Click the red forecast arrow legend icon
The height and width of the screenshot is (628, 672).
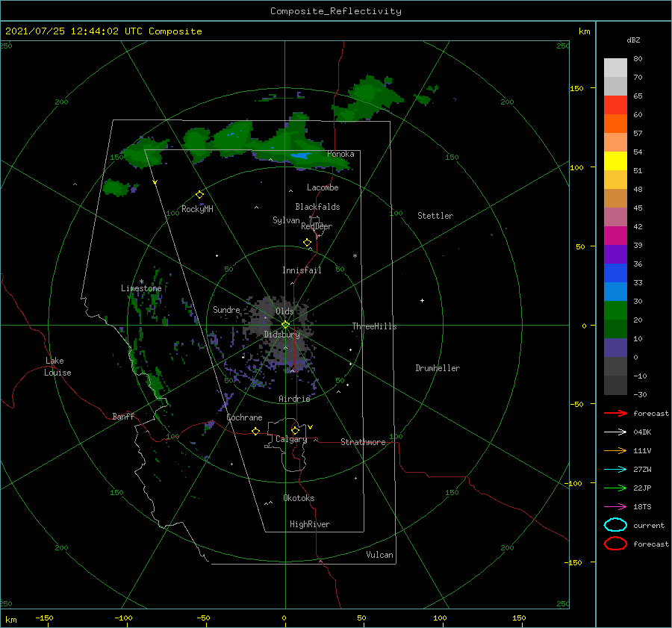(615, 413)
